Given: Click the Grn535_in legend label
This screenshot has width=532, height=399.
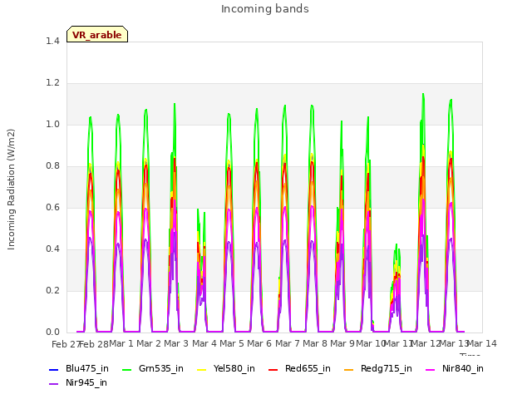Looking at the screenshot, I should 161,368.
